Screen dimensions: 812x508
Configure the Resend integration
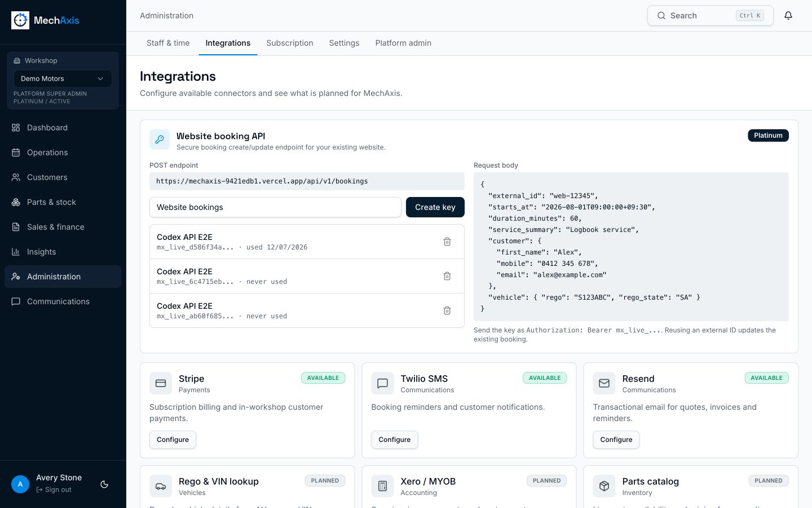[x=616, y=440]
